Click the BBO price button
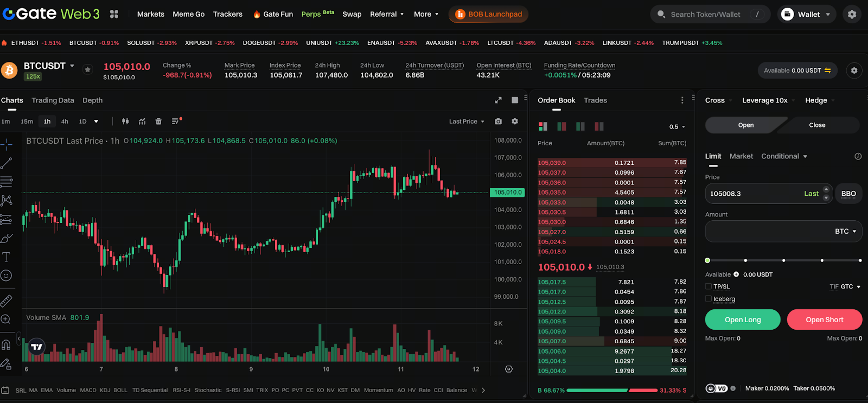868x403 pixels. [848, 194]
